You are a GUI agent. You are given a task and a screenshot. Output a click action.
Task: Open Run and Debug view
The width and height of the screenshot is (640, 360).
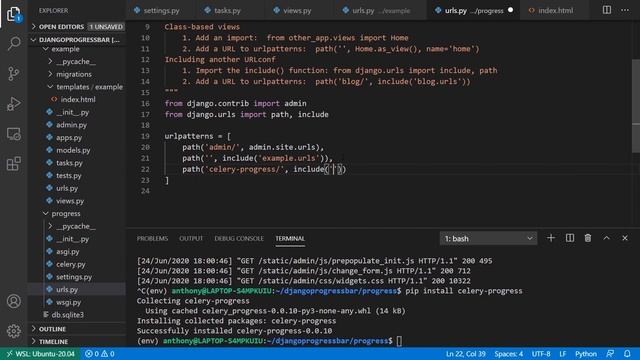click(x=13, y=104)
